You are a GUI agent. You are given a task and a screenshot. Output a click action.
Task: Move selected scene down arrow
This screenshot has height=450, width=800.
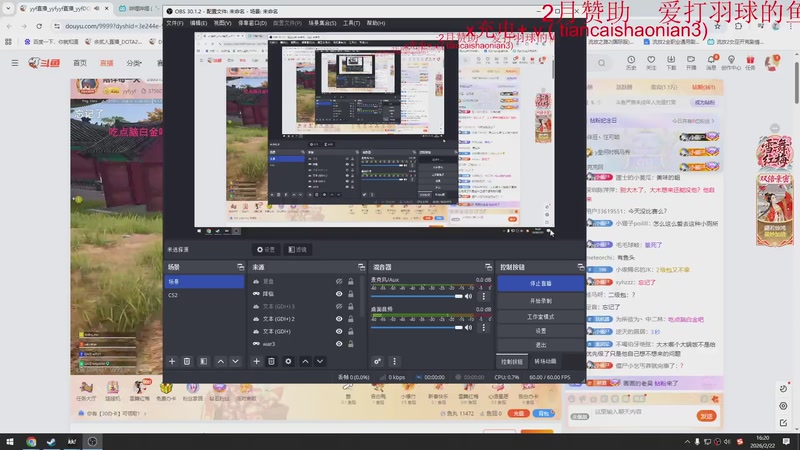(x=235, y=361)
